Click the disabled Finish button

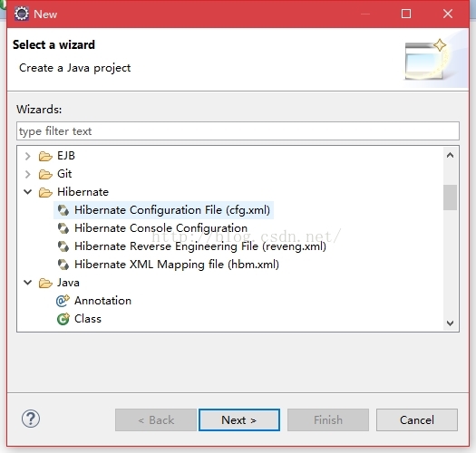coord(328,419)
